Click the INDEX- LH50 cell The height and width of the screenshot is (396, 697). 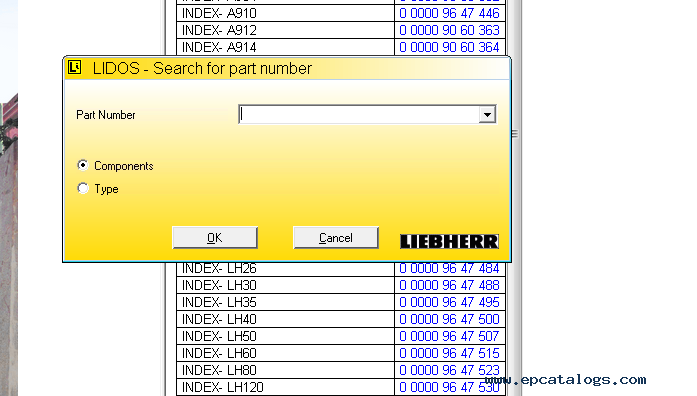(x=285, y=336)
